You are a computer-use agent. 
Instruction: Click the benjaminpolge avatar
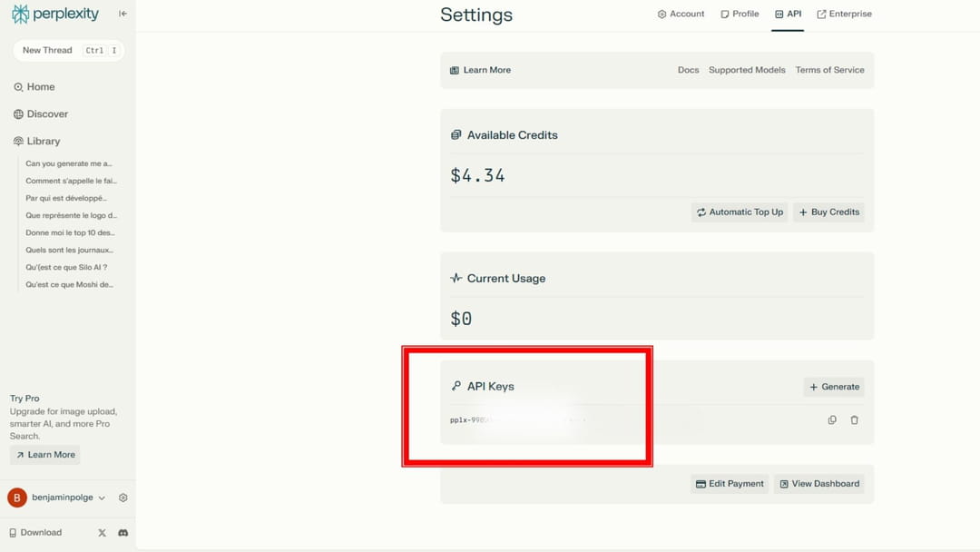tap(17, 498)
